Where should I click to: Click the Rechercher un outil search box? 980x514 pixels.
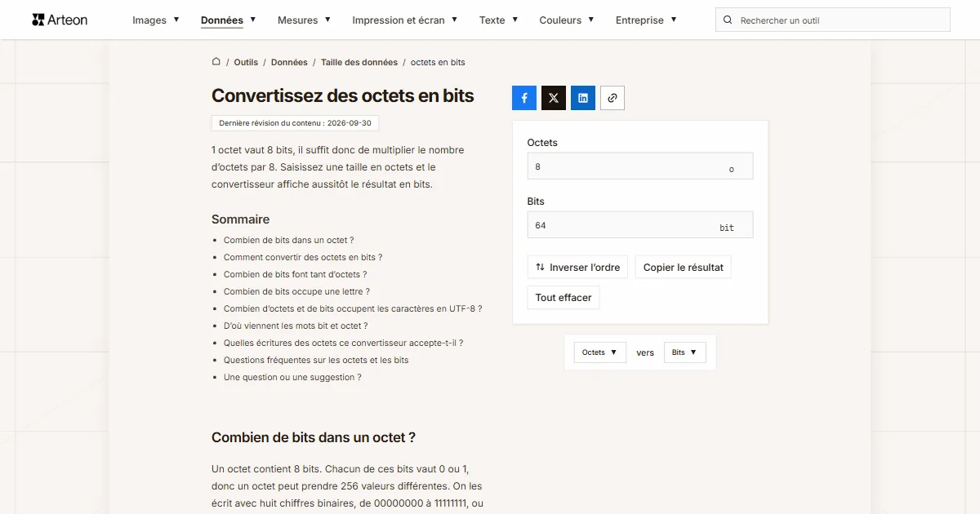[833, 20]
